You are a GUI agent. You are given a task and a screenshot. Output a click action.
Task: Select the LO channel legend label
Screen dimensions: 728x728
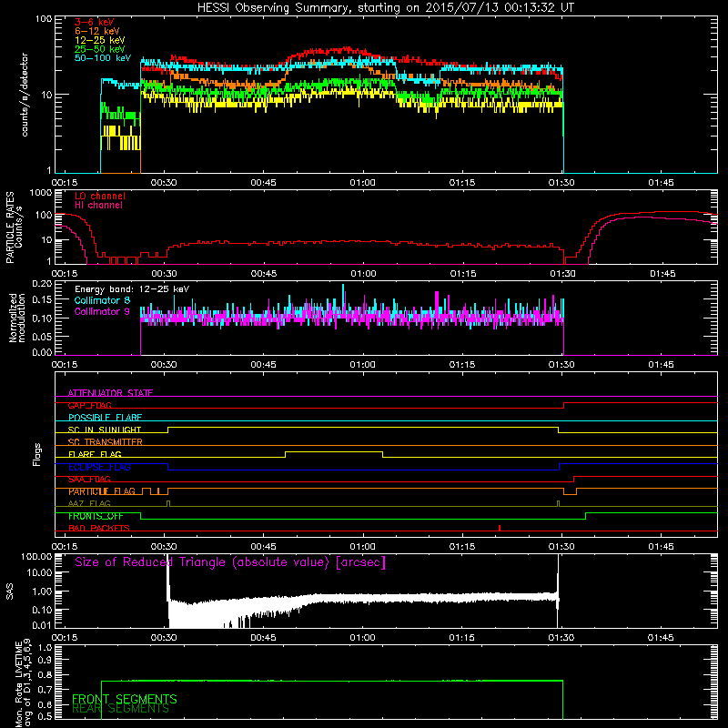pyautogui.click(x=100, y=196)
